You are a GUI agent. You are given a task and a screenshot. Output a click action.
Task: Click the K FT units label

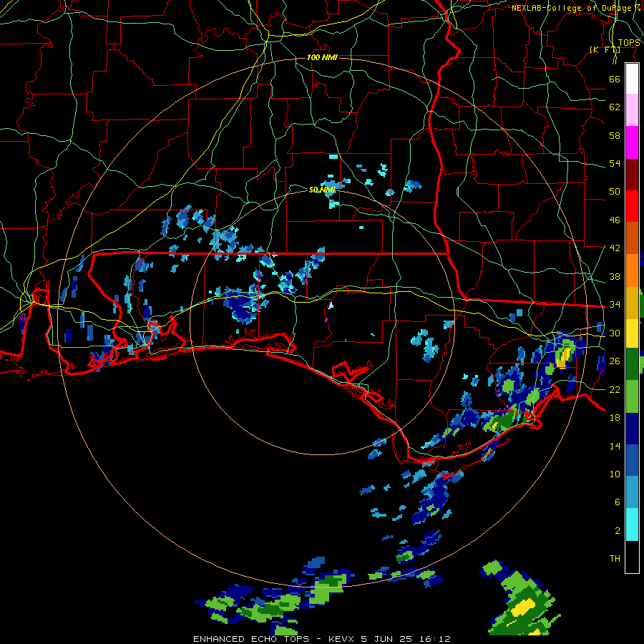tap(605, 49)
